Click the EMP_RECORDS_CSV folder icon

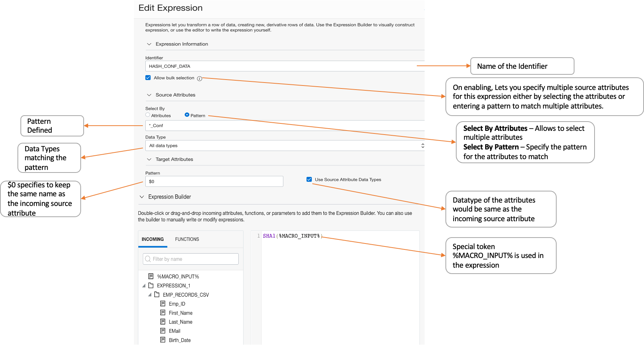click(x=157, y=294)
